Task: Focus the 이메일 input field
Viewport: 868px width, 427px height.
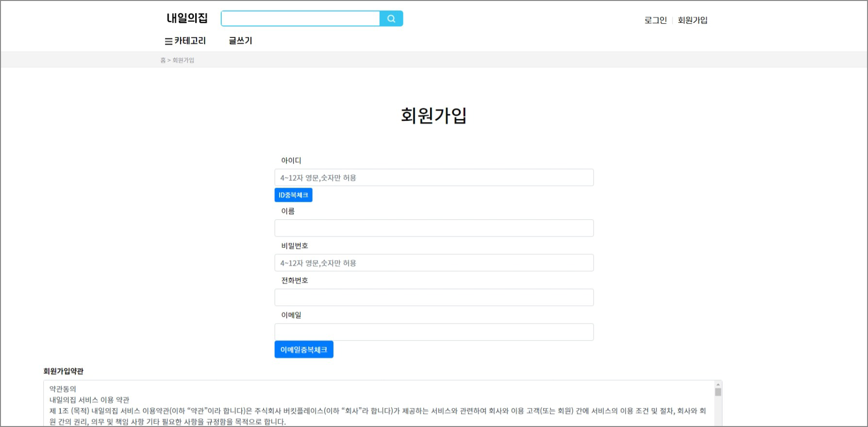Action: 434,332
